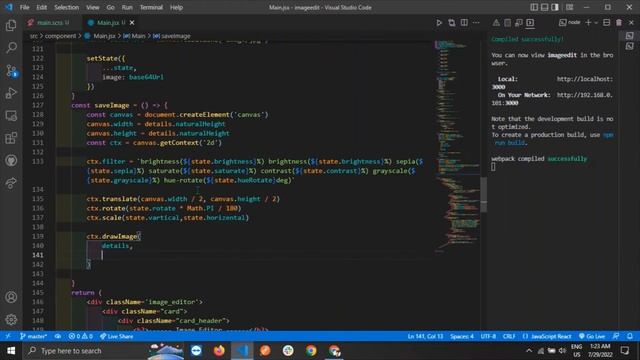The image size is (640, 360).
Task: Open the Remote Explorer view
Action: click(x=11, y=116)
